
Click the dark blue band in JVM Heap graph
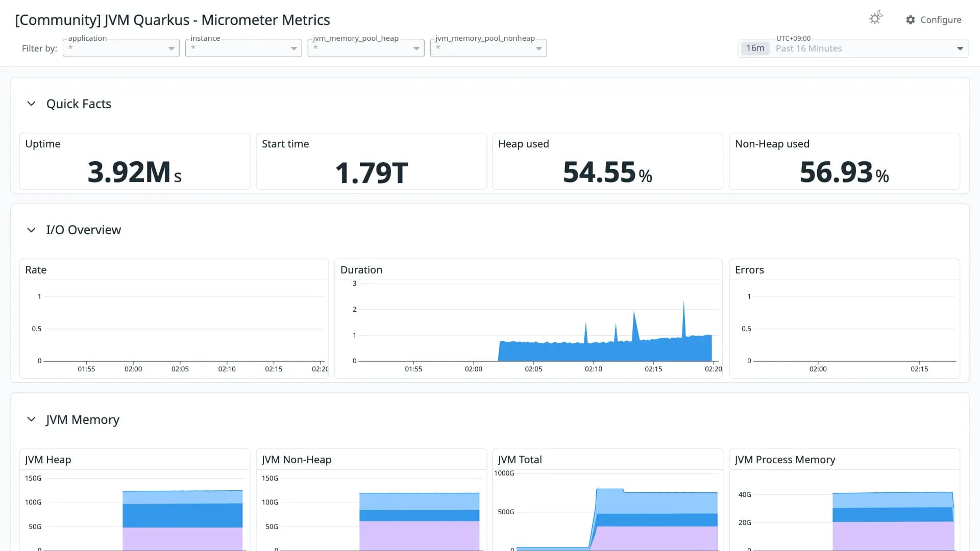point(183,515)
